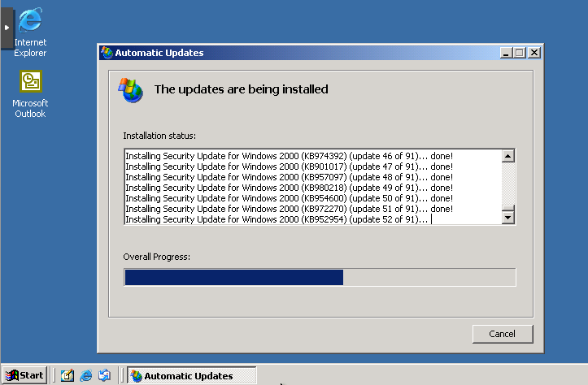
Task: Select the KB952954 update 52 line
Action: pos(277,219)
